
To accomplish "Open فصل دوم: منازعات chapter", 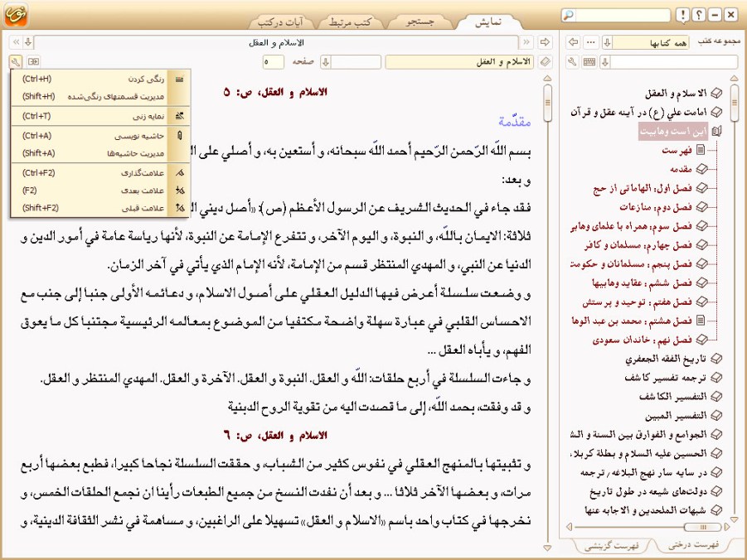I will 656,207.
